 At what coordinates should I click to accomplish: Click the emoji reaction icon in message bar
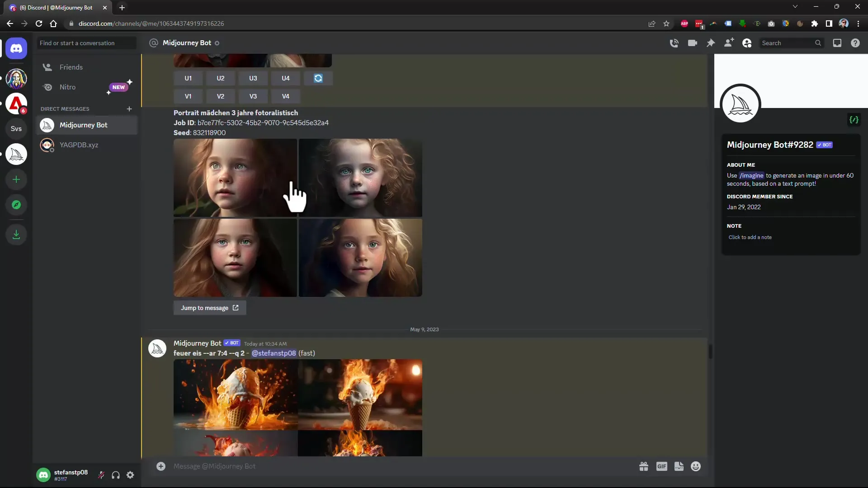(696, 467)
